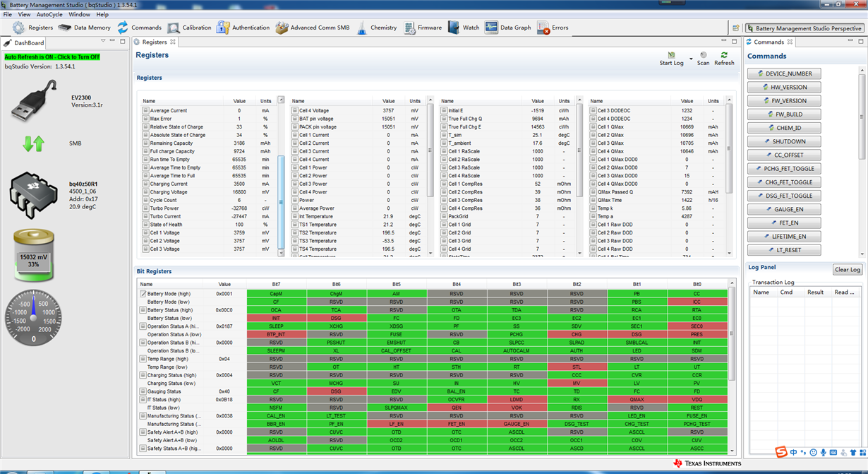Click the Scan icon in Registers
This screenshot has height=474, width=868.
point(704,55)
